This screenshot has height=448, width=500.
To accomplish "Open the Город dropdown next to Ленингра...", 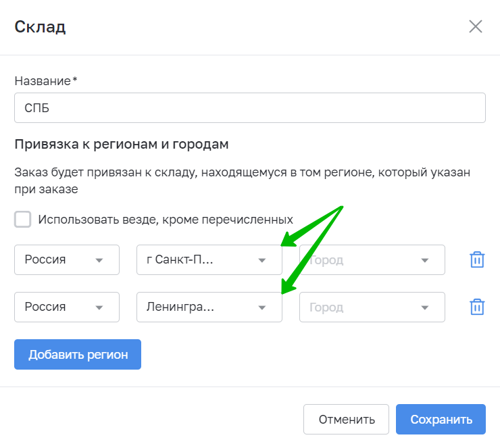I will coord(372,307).
